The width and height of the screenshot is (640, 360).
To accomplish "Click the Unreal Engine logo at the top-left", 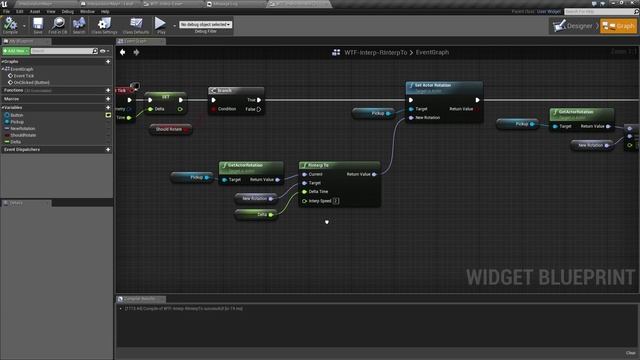I will click(x=4, y=4).
